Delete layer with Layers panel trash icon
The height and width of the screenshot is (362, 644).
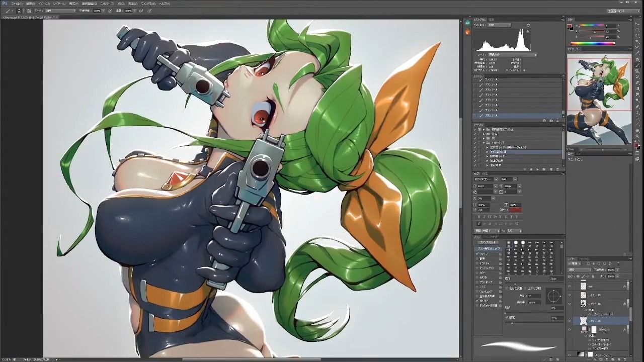point(625,359)
